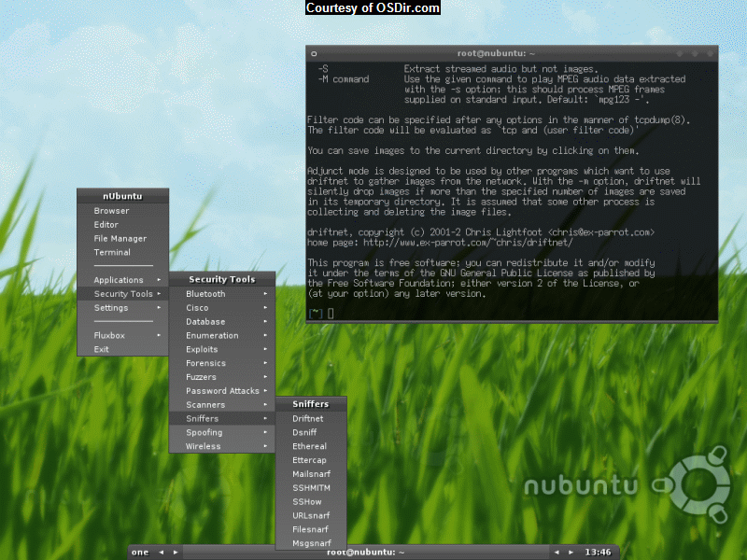Expand the Applications submenu
This screenshot has height=560, width=747.
pos(122,279)
